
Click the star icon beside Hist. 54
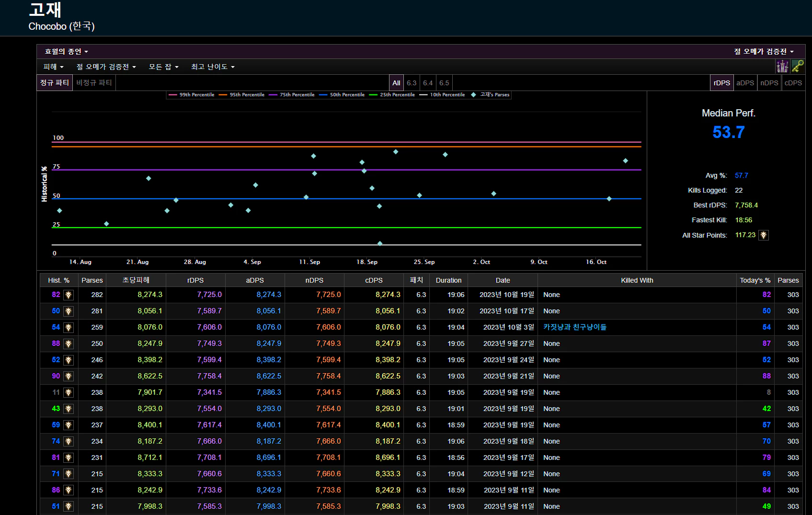69,328
